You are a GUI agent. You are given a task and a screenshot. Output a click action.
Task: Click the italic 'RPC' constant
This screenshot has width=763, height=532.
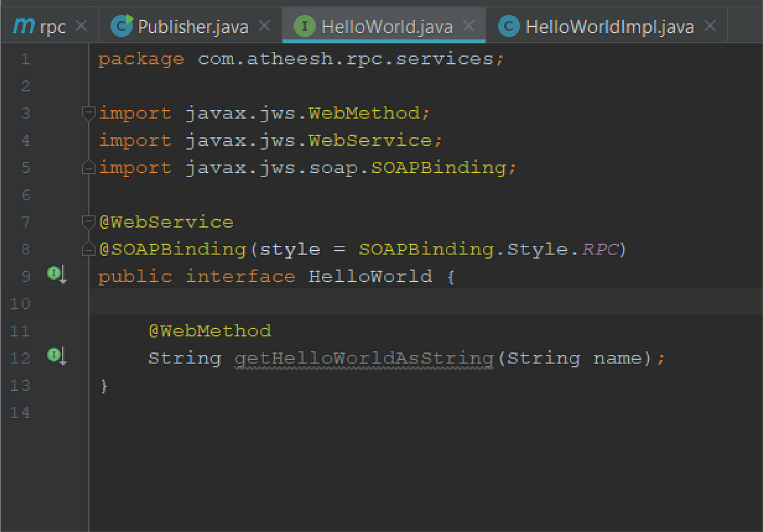pos(600,250)
